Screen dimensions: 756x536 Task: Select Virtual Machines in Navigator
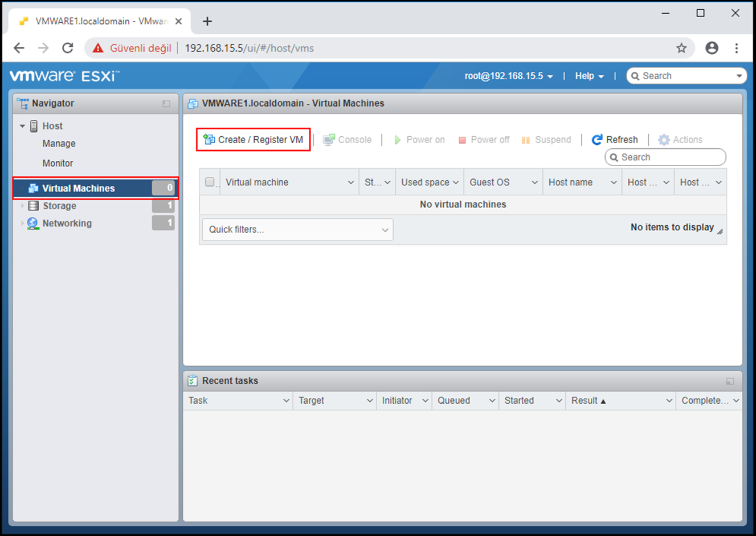pyautogui.click(x=96, y=188)
